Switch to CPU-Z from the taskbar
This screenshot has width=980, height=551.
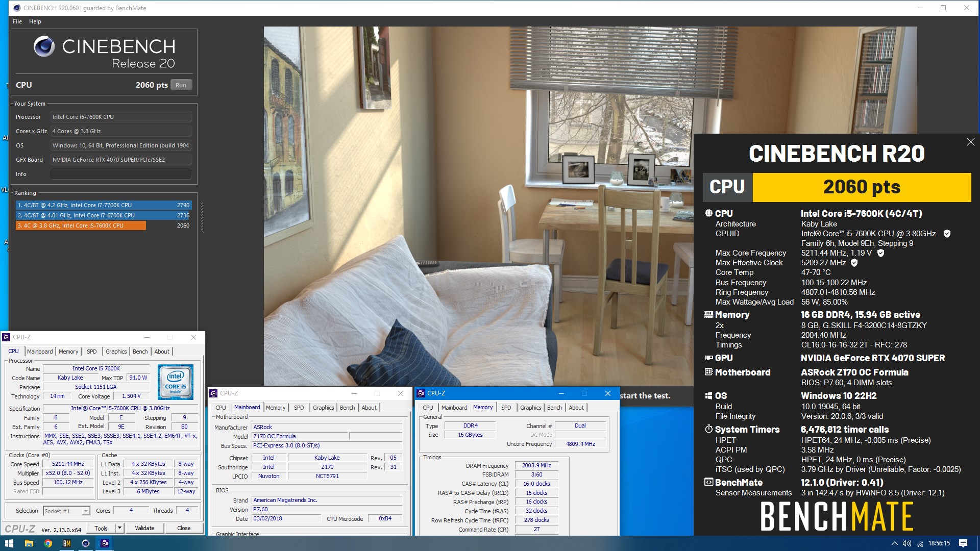click(x=104, y=543)
